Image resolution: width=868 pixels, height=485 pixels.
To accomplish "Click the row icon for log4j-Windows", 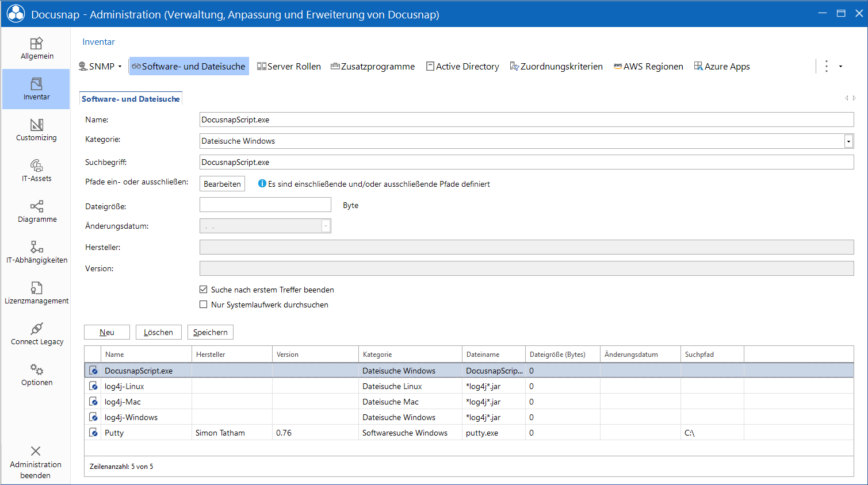I will tap(93, 417).
